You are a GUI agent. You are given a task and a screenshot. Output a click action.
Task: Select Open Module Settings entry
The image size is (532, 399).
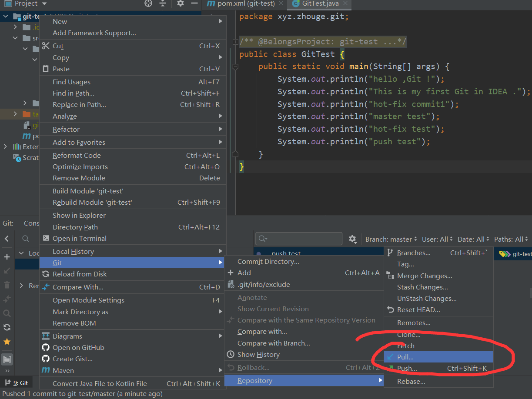click(133, 300)
